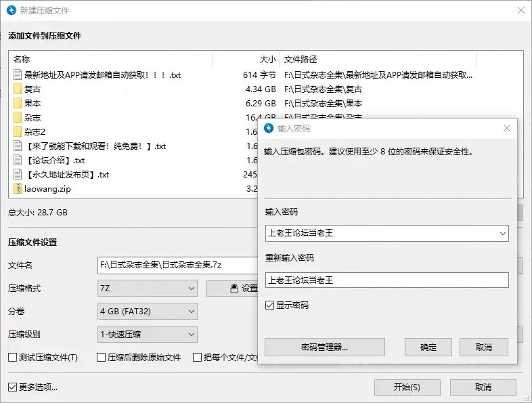Enable 测试压缩文件(T) checkbox
The image size is (532, 403).
(x=12, y=357)
